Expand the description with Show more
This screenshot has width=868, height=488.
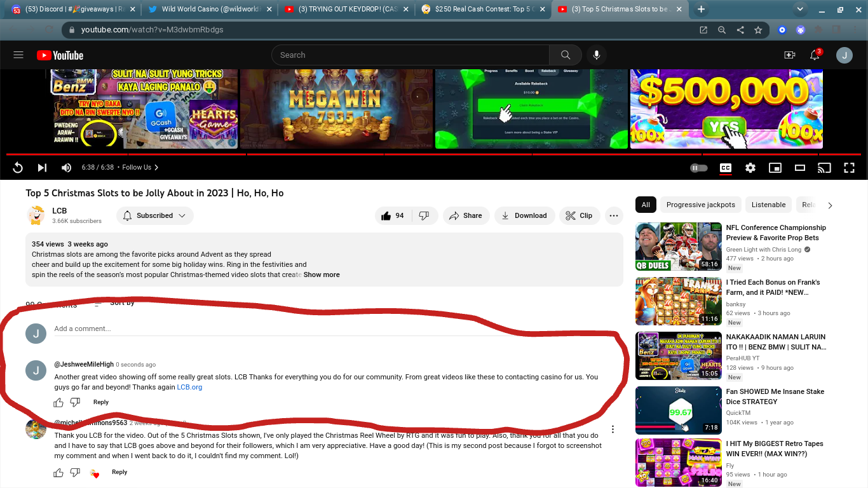click(x=322, y=275)
